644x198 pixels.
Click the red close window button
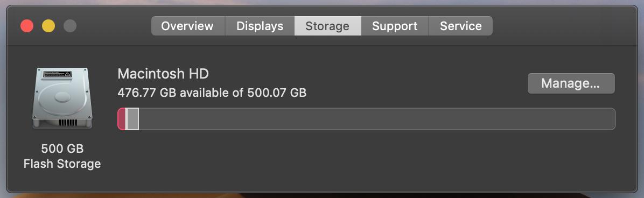pos(27,26)
